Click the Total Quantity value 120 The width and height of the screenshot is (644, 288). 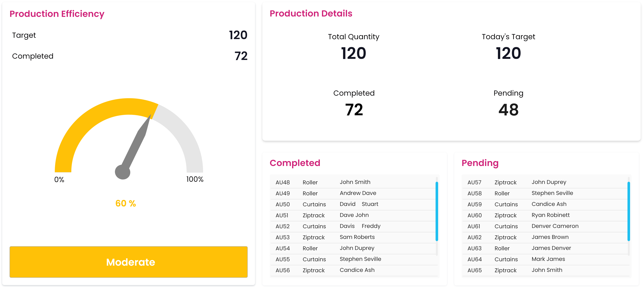354,53
